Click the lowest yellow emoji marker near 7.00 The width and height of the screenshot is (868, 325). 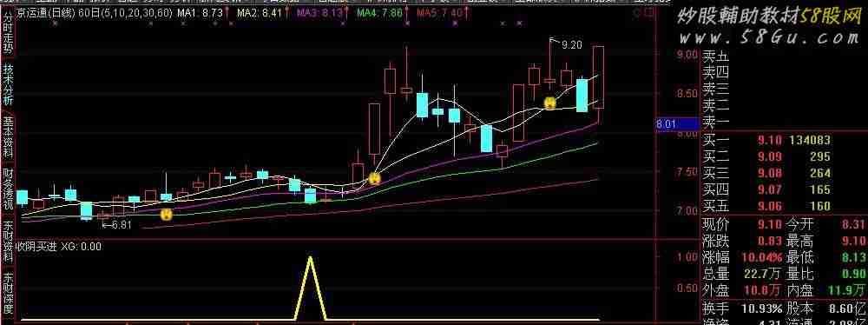click(166, 215)
